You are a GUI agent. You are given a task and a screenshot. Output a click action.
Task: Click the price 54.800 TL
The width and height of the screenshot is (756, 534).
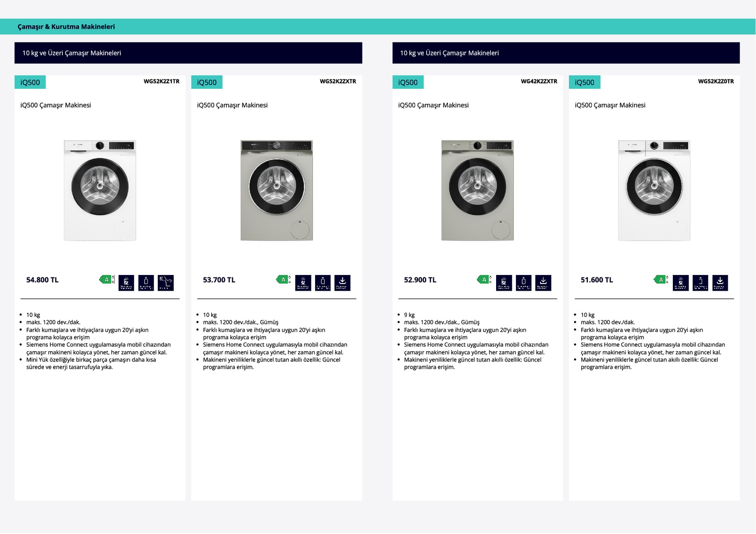43,280
